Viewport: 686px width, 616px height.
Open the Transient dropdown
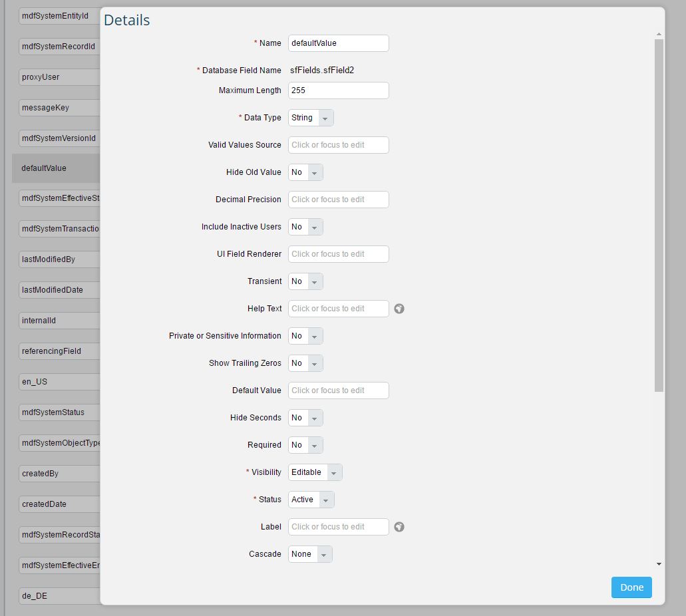pyautogui.click(x=305, y=281)
